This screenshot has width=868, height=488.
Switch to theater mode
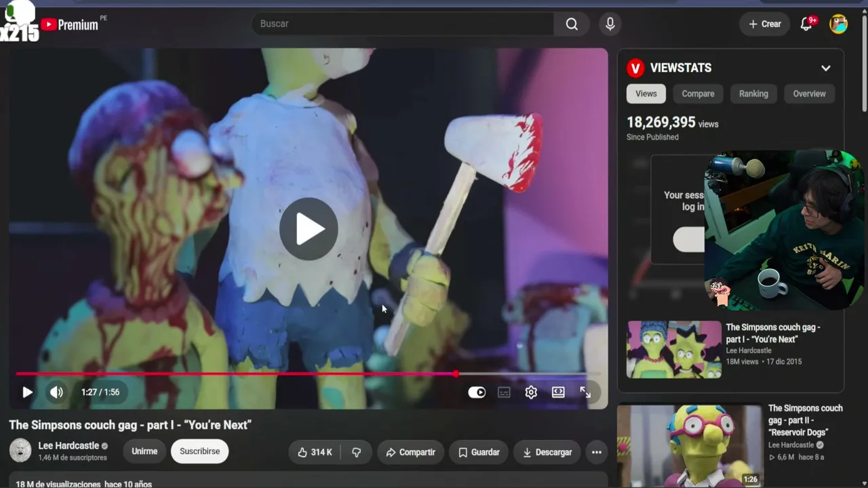[558, 392]
